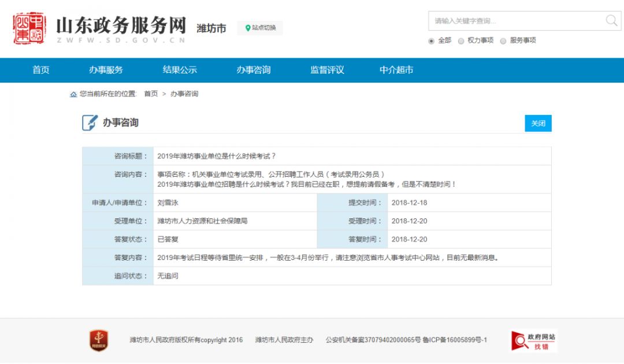
Task: Click the 首页 breadcrumb link
Action: [151, 94]
